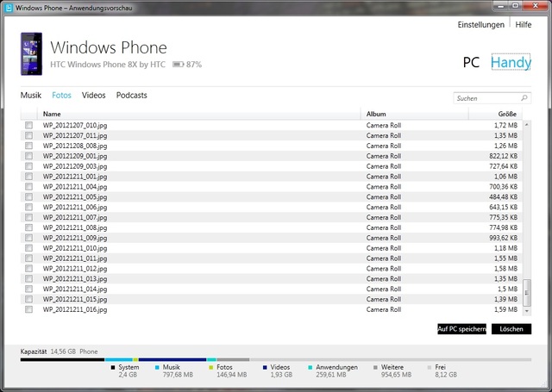Click the file name WP_20121211_009.jpg

click(75, 238)
